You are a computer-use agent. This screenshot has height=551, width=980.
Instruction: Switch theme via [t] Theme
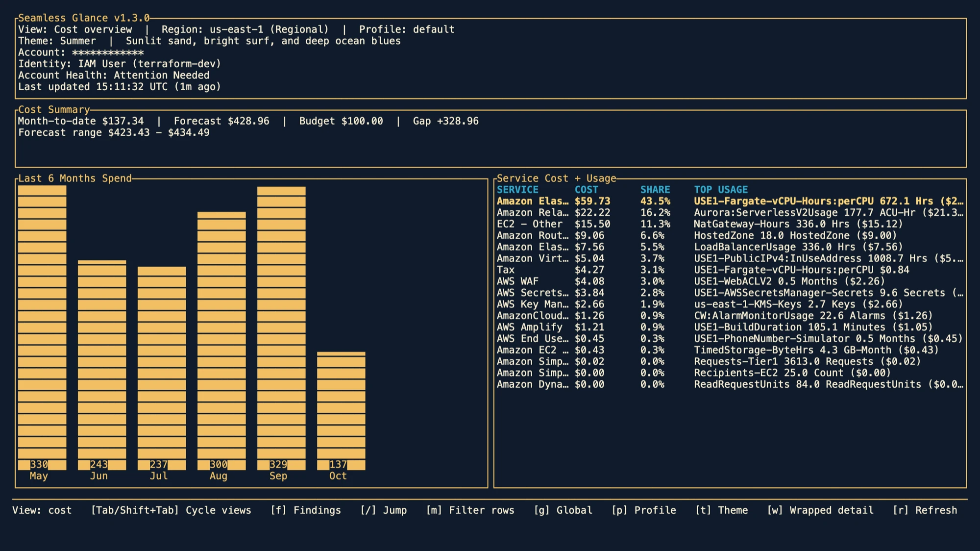point(722,510)
